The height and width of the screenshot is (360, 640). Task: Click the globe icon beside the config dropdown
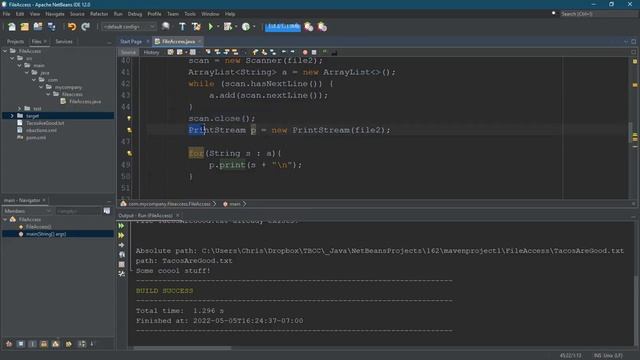tap(166, 27)
